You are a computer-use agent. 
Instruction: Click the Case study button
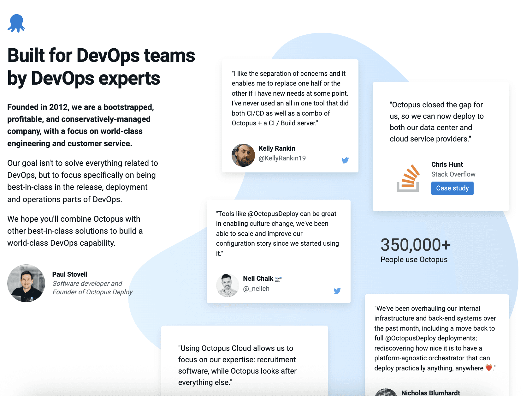[x=452, y=188]
